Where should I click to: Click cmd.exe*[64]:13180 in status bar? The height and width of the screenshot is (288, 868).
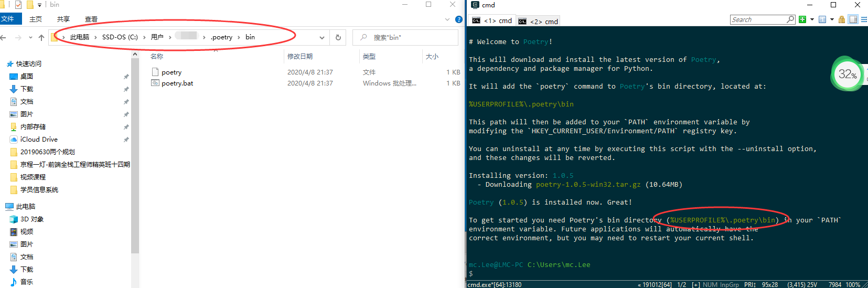pyautogui.click(x=495, y=284)
